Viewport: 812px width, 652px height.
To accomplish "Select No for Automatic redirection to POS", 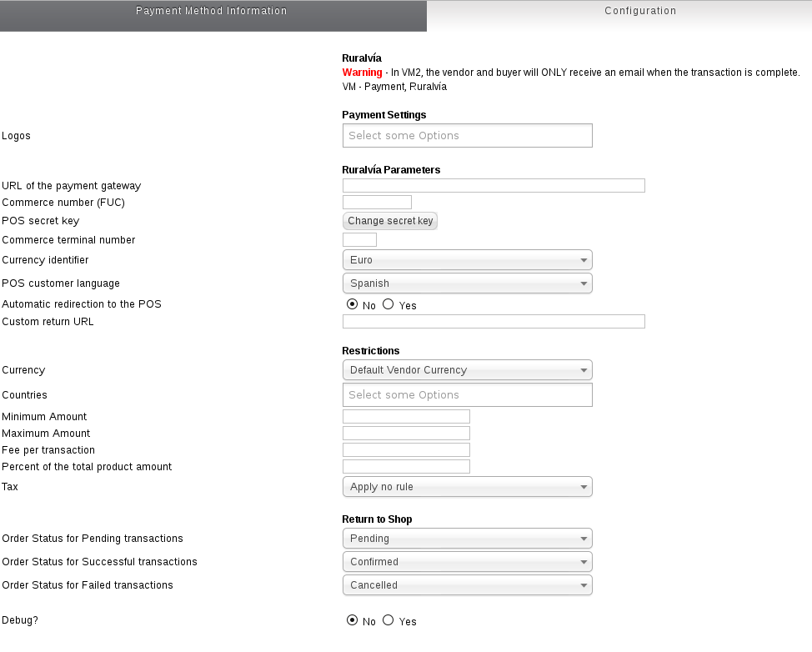I will [x=352, y=304].
